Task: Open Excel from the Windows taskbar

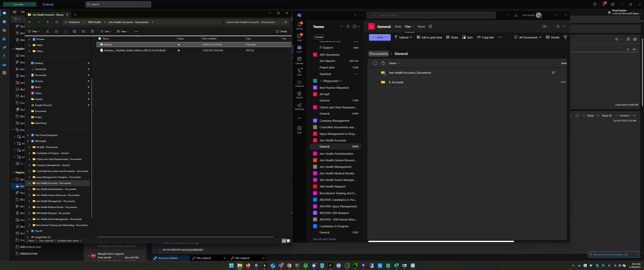Action: point(396,265)
